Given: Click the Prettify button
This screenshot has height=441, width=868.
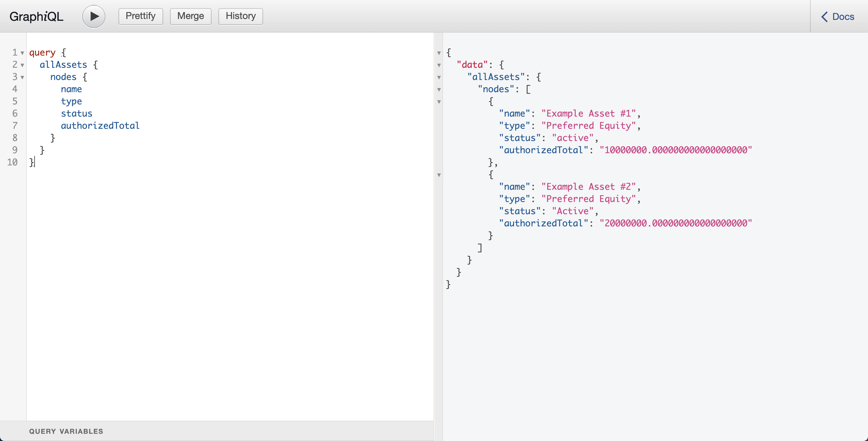Looking at the screenshot, I should click(x=141, y=16).
